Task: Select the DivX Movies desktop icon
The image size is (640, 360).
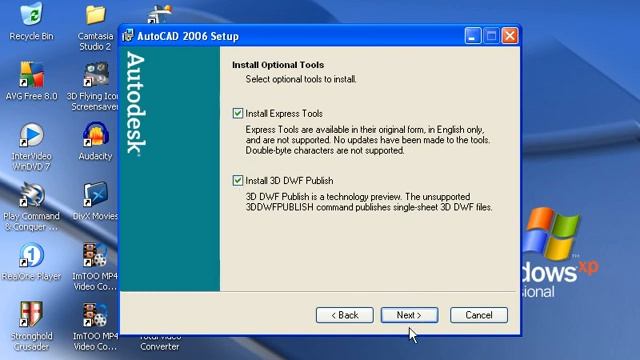Action: (x=96, y=194)
